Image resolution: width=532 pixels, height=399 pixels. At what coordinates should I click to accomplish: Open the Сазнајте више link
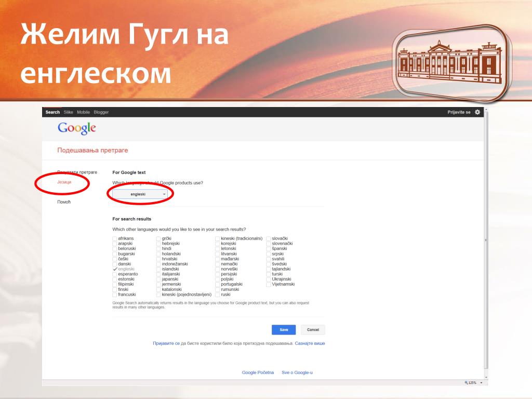tap(310, 343)
